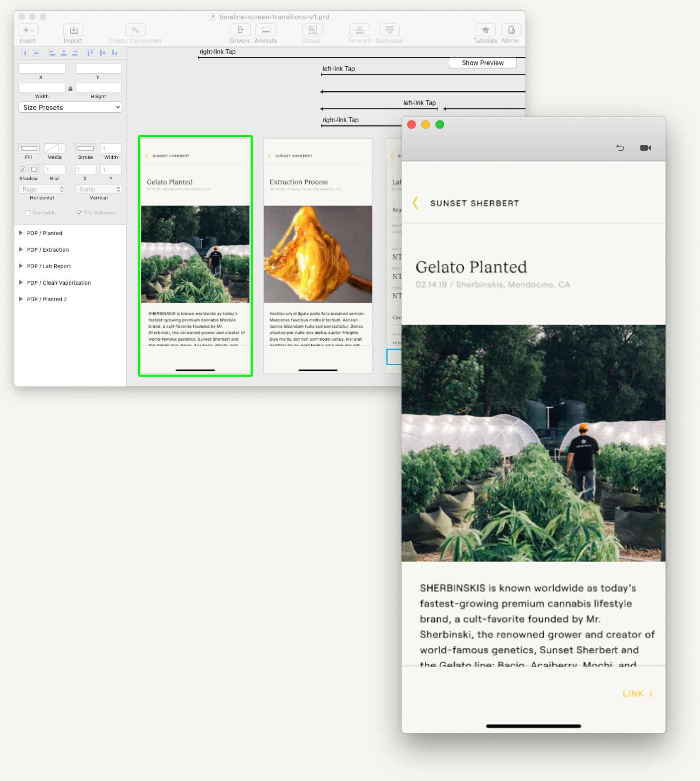Select the lower right-link Tap transition label
Screen dimensions: 700x781
pyautogui.click(x=340, y=120)
